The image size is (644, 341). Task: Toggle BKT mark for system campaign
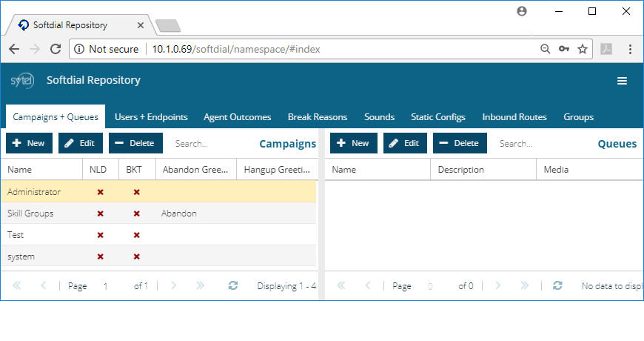point(137,256)
